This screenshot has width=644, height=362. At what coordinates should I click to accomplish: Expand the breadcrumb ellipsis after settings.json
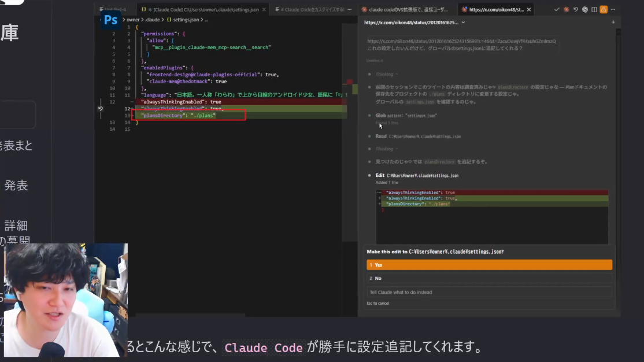coord(206,19)
